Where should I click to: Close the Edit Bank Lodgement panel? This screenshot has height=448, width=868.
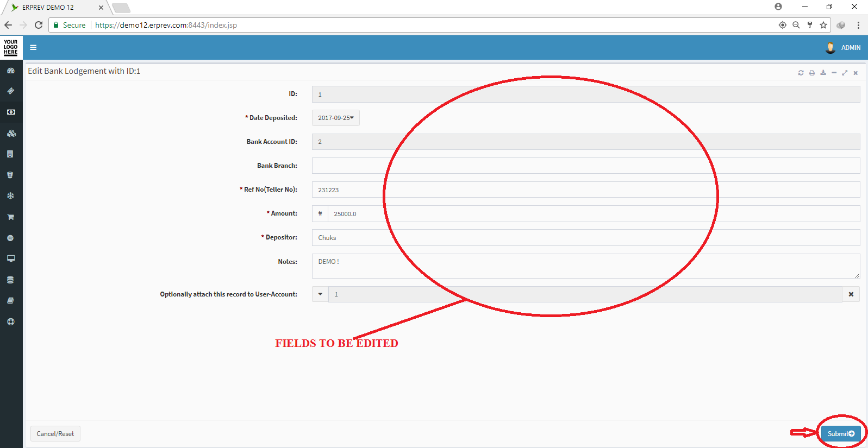point(855,73)
